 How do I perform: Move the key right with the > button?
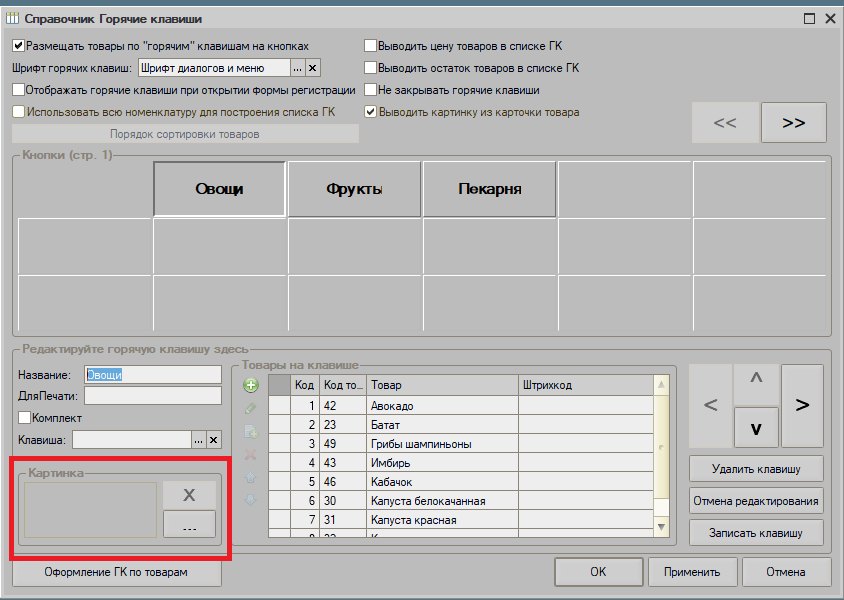tap(802, 405)
